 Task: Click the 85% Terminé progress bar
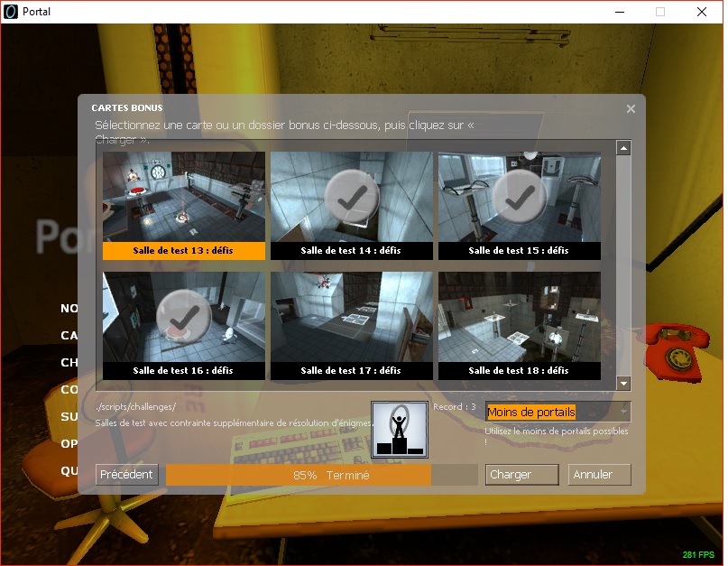(321, 475)
